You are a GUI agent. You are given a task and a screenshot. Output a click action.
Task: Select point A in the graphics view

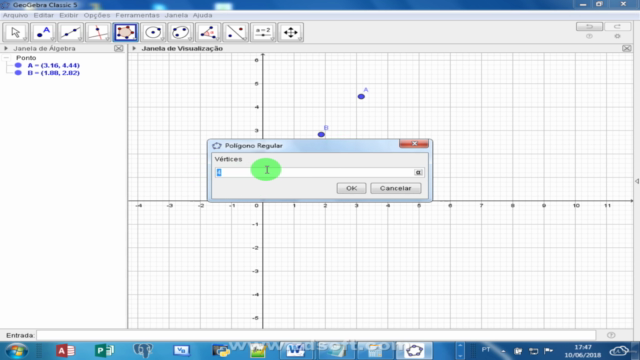361,97
